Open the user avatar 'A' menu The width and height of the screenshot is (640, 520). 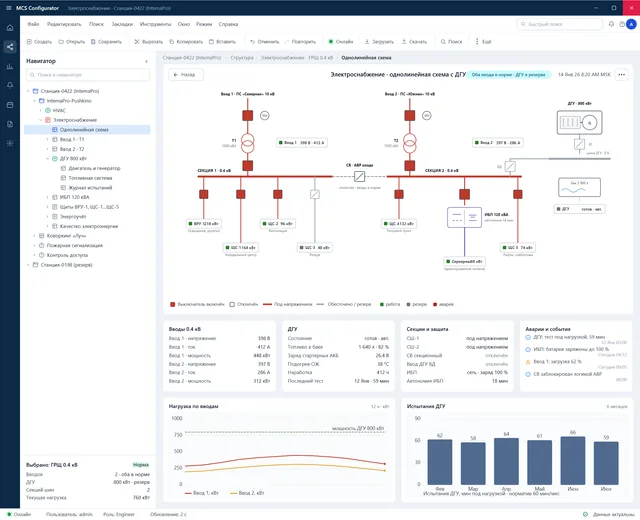pyautogui.click(x=631, y=24)
